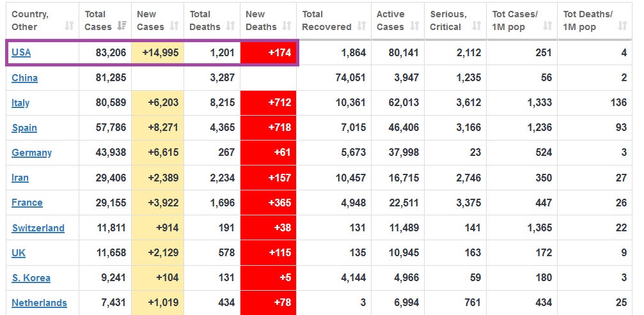Open the Italy country link
Viewport: 644px width, 315px height.
coord(20,102)
